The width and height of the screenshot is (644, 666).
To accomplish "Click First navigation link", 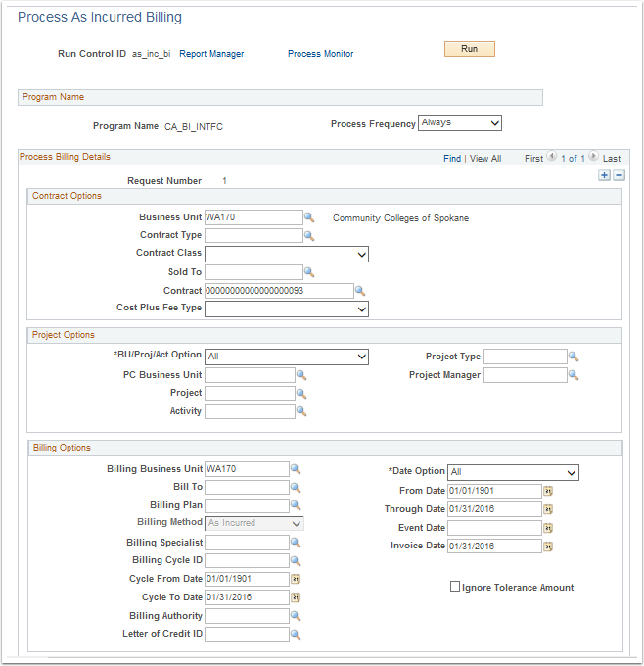I will (x=533, y=159).
